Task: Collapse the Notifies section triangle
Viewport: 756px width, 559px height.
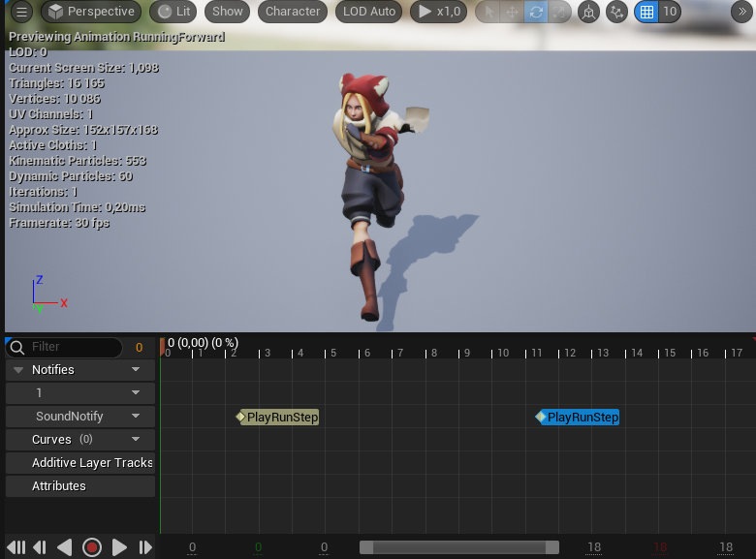Action: coord(18,370)
